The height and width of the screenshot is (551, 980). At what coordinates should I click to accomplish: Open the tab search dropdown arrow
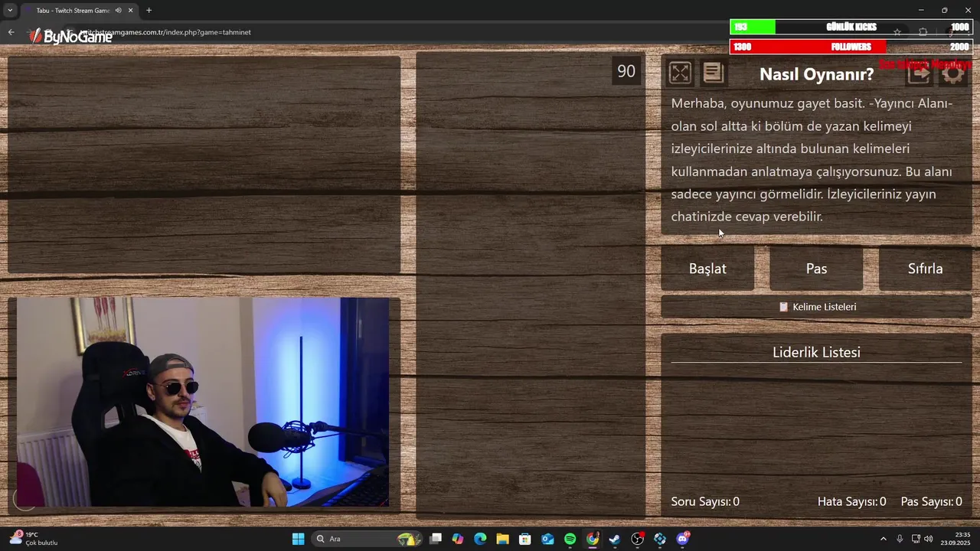[x=9, y=11]
